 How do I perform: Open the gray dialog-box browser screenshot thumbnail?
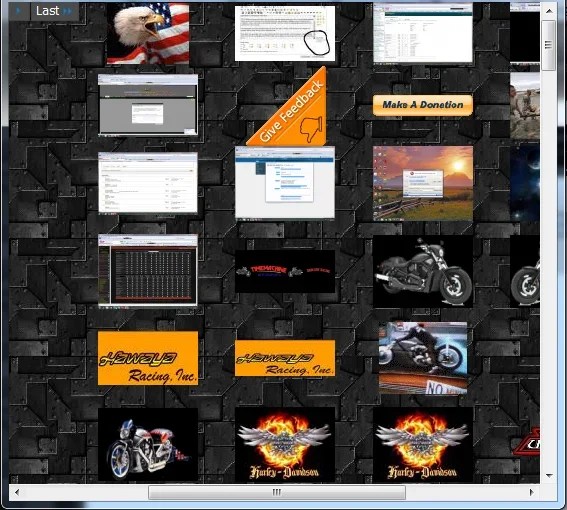(148, 105)
